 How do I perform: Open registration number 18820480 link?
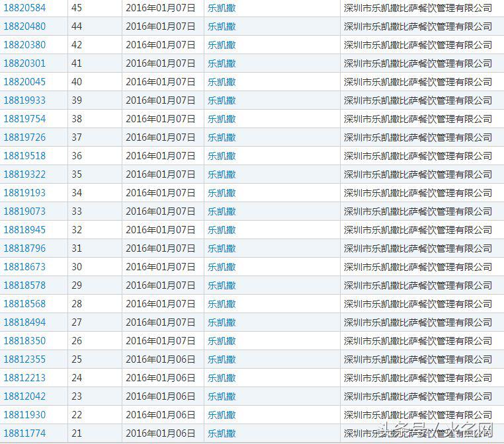pyautogui.click(x=24, y=26)
